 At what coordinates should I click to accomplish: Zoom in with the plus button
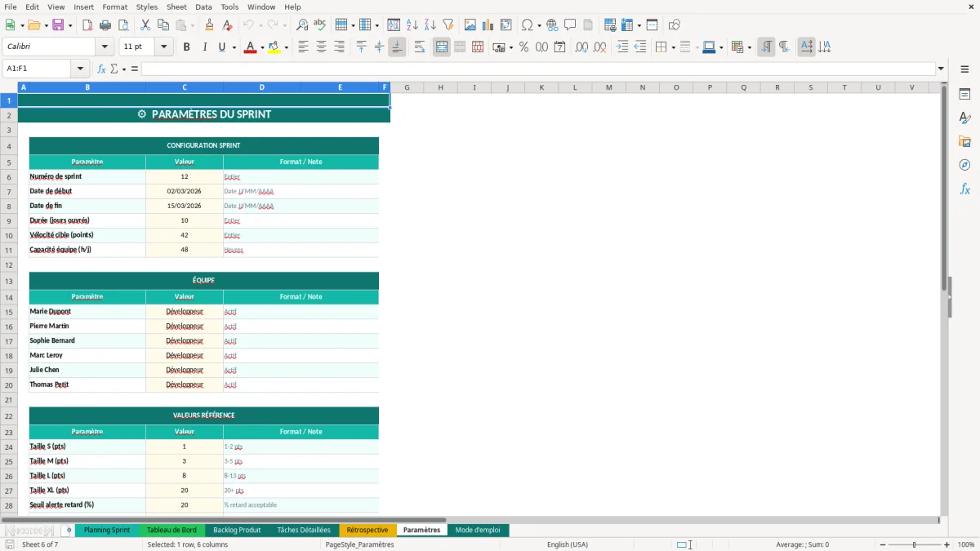pyautogui.click(x=947, y=544)
